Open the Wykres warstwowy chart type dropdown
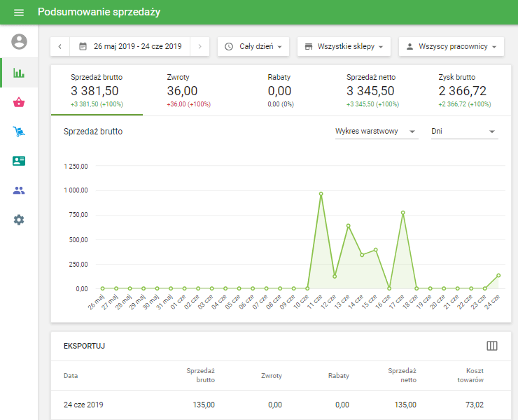 click(376, 132)
